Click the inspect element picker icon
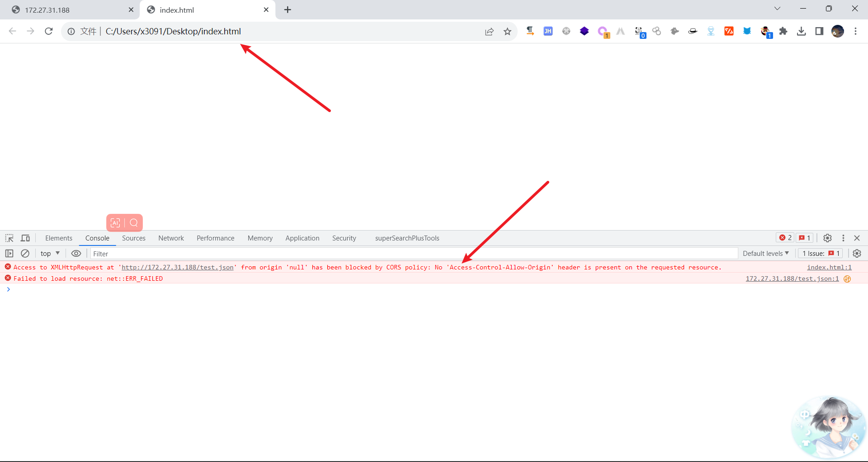This screenshot has height=462, width=868. [x=9, y=238]
